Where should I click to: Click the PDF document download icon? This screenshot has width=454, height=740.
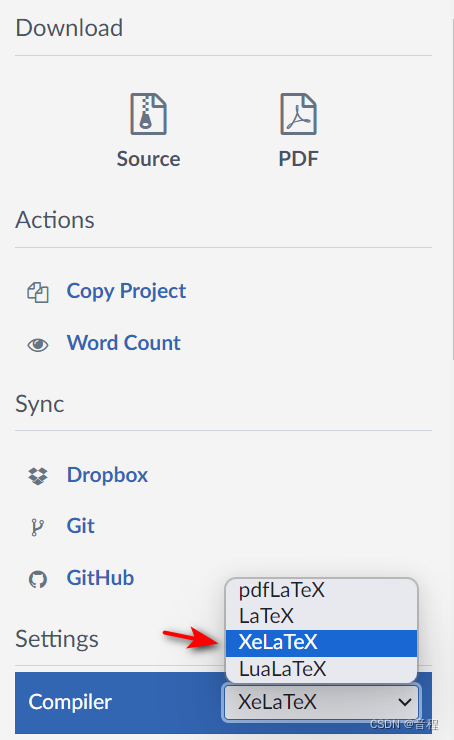pos(298,114)
